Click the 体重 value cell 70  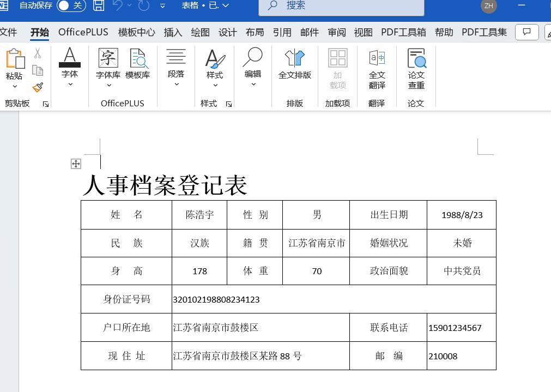point(316,271)
